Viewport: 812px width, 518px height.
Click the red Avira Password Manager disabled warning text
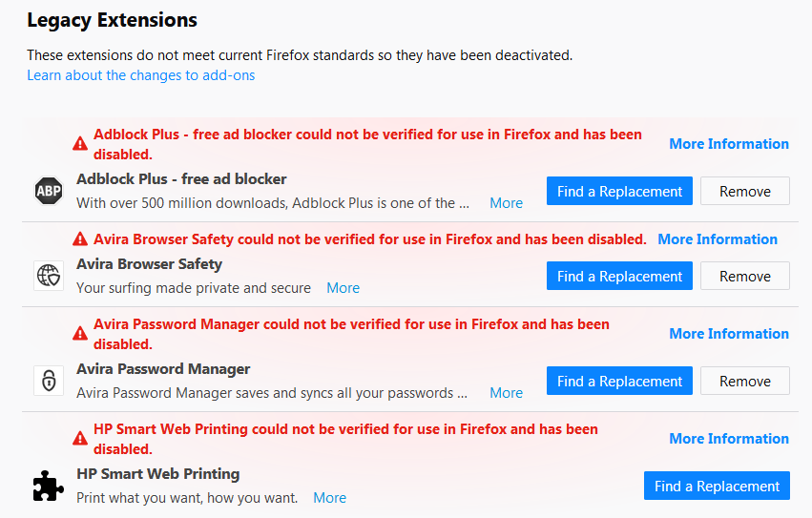(x=351, y=334)
